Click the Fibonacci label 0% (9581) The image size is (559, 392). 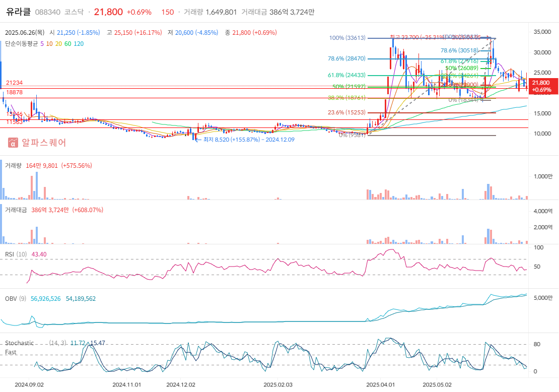(352, 135)
